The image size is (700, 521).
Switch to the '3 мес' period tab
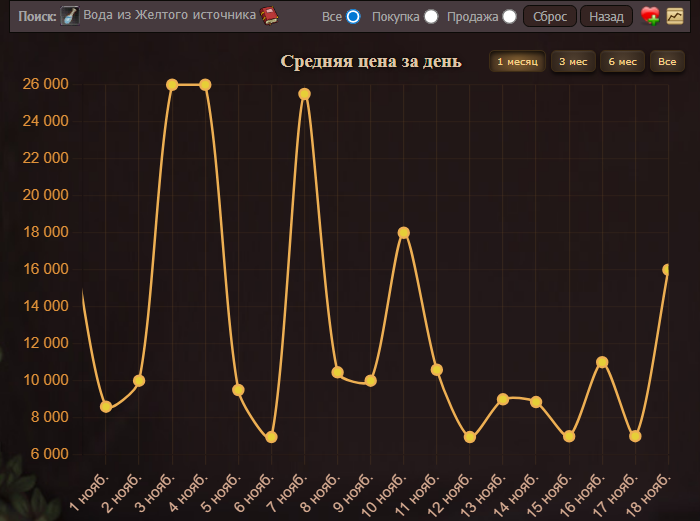coord(573,62)
